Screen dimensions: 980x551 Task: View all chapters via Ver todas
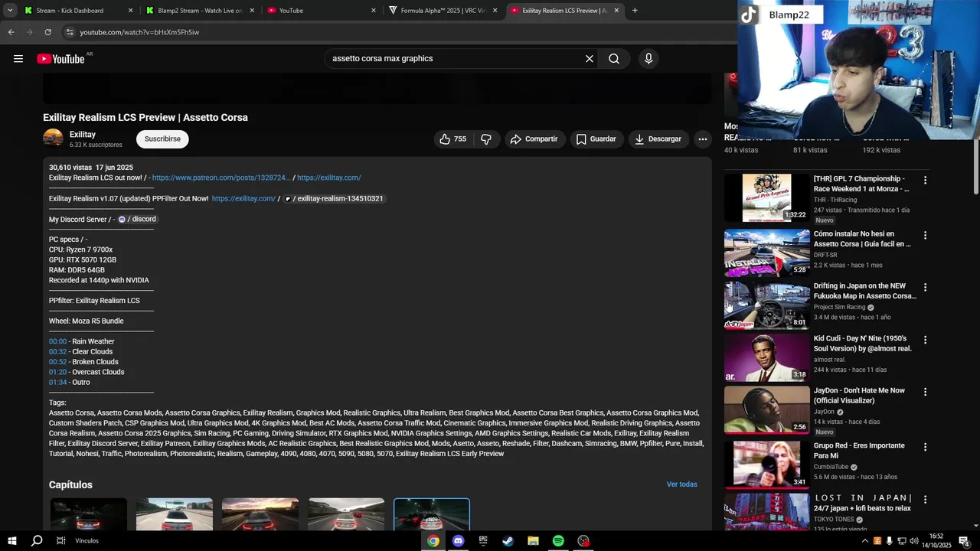point(681,484)
